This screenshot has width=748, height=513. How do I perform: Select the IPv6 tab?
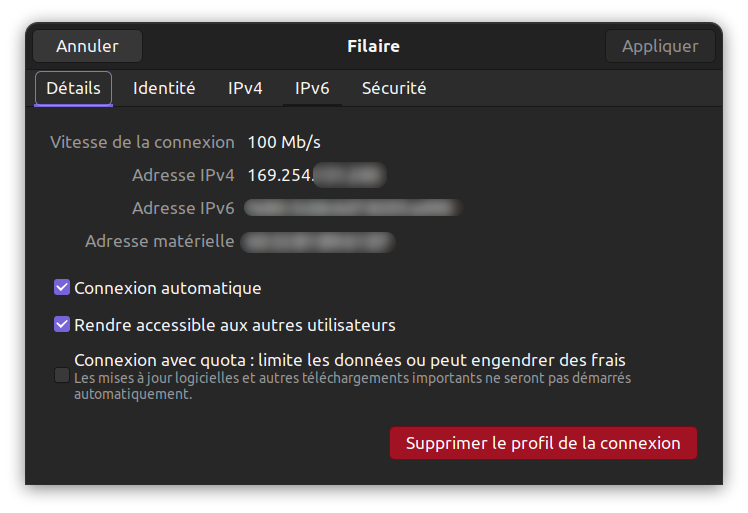[312, 88]
